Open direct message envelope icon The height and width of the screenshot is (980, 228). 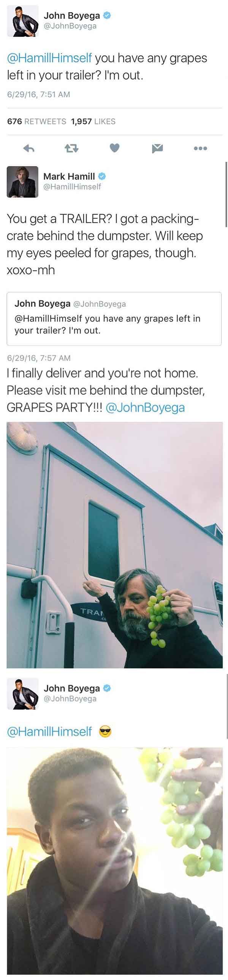157,148
